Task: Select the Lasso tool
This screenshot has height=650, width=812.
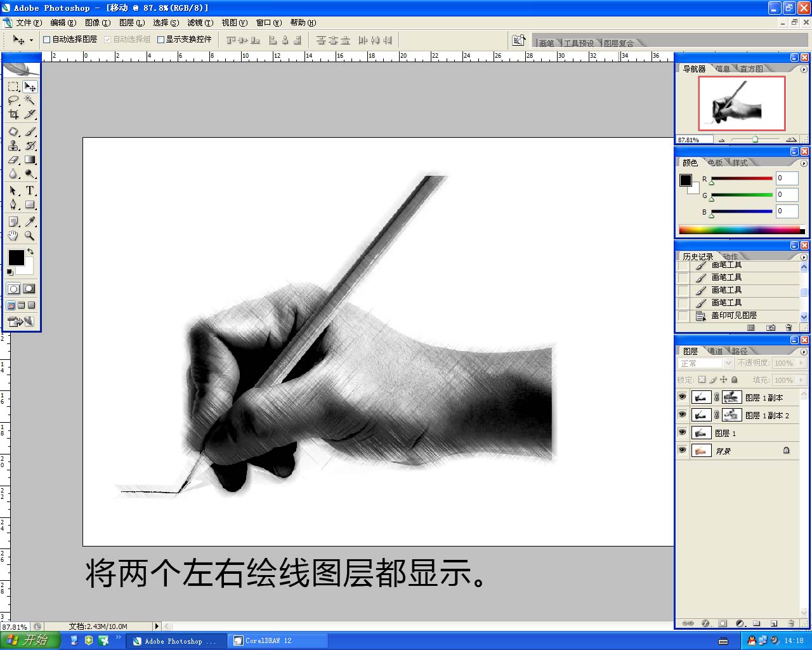Action: [13, 100]
